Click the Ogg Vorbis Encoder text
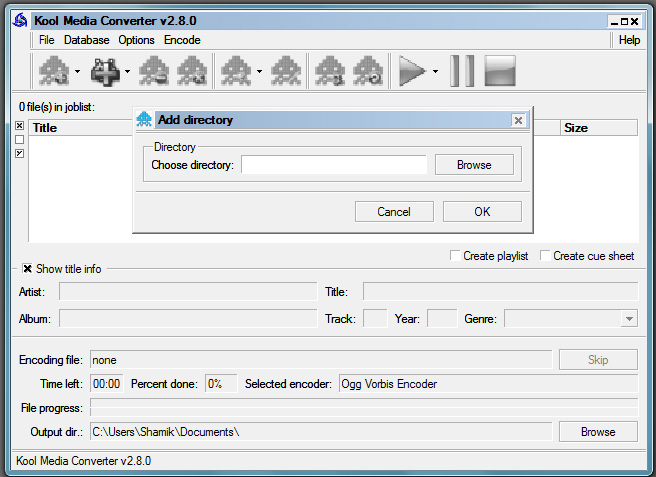The image size is (656, 477). [x=389, y=384]
